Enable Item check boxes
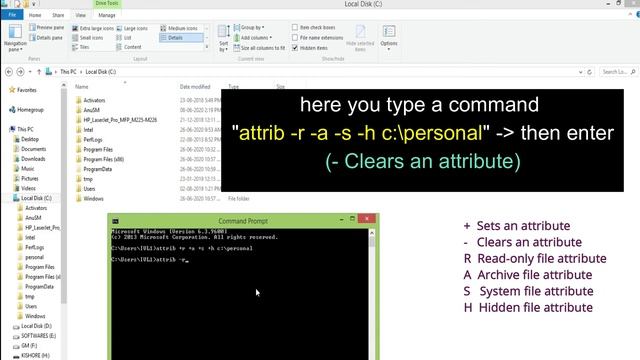The image size is (640, 360). click(x=295, y=27)
